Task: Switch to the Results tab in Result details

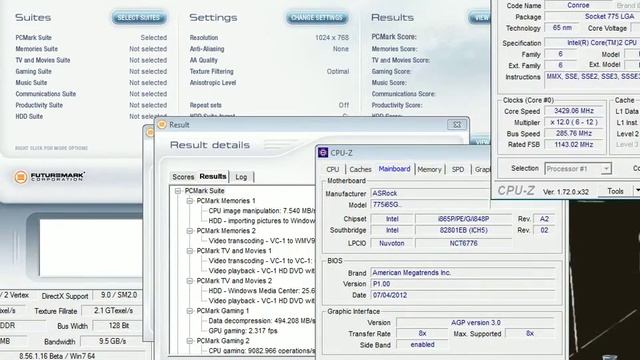Action: pyautogui.click(x=213, y=176)
